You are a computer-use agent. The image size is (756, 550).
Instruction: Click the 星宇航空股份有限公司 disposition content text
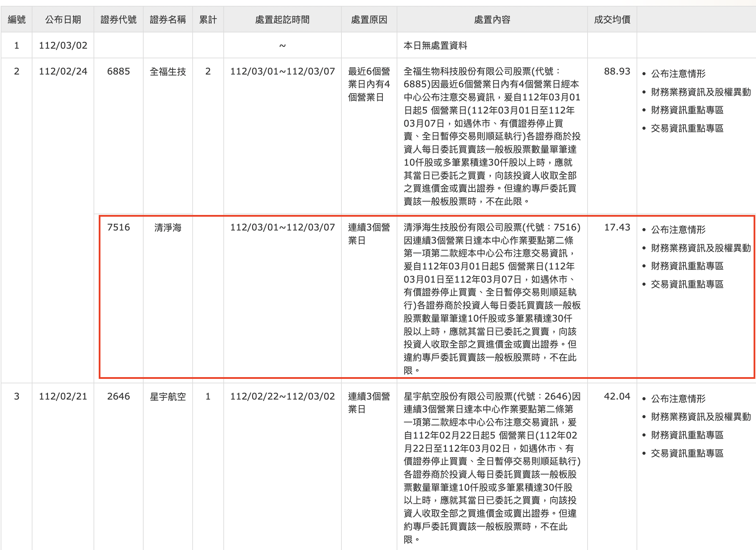pyautogui.click(x=492, y=468)
